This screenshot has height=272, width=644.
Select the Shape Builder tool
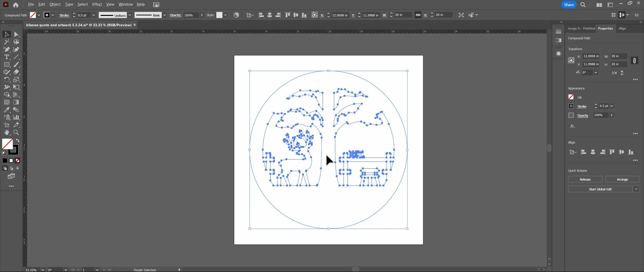[7, 95]
